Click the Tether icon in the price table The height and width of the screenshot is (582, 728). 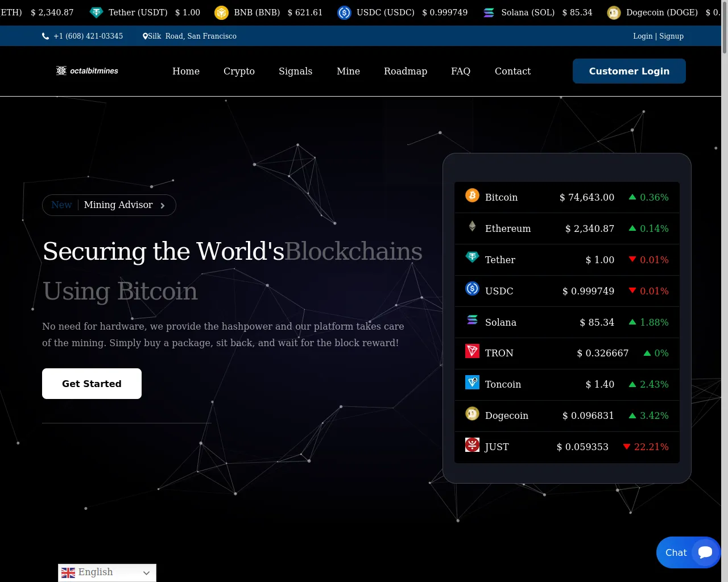472,257
